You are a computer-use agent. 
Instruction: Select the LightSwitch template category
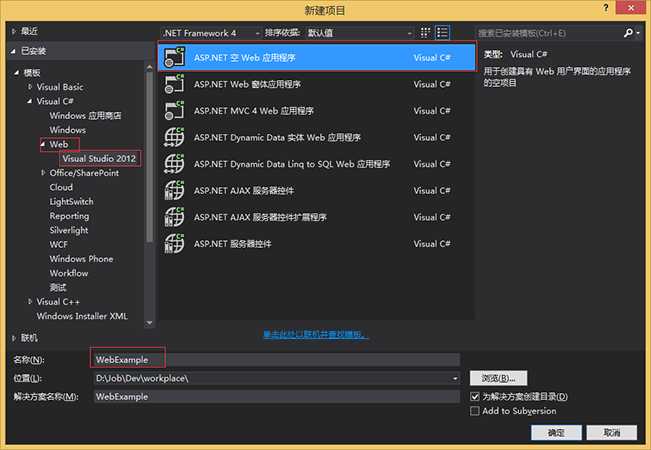tap(71, 202)
